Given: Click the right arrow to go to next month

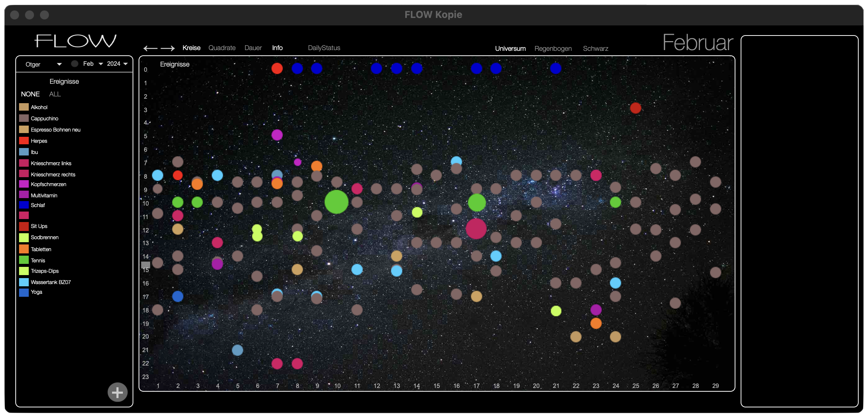Looking at the screenshot, I should (167, 48).
